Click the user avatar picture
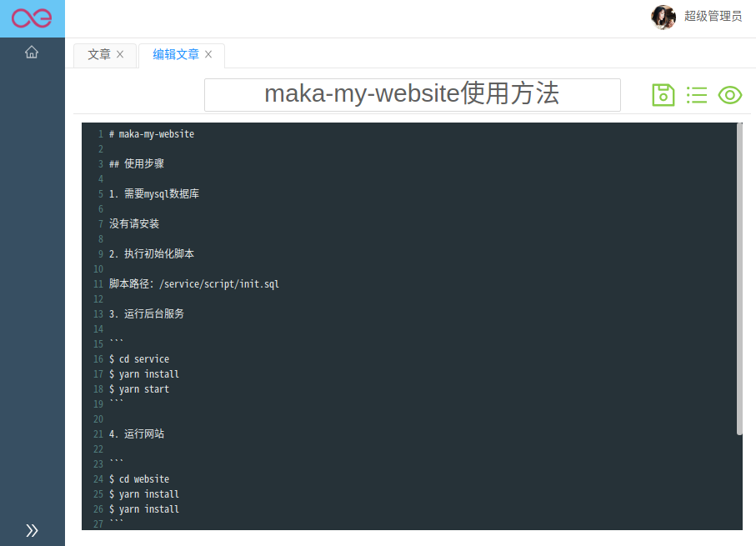This screenshot has height=546, width=756. [663, 17]
